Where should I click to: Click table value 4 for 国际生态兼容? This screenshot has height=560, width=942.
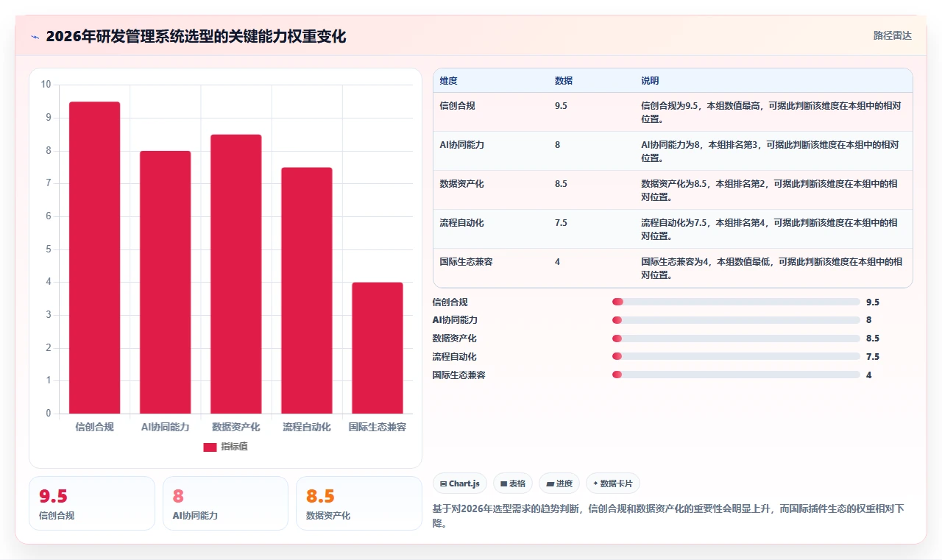tap(557, 262)
